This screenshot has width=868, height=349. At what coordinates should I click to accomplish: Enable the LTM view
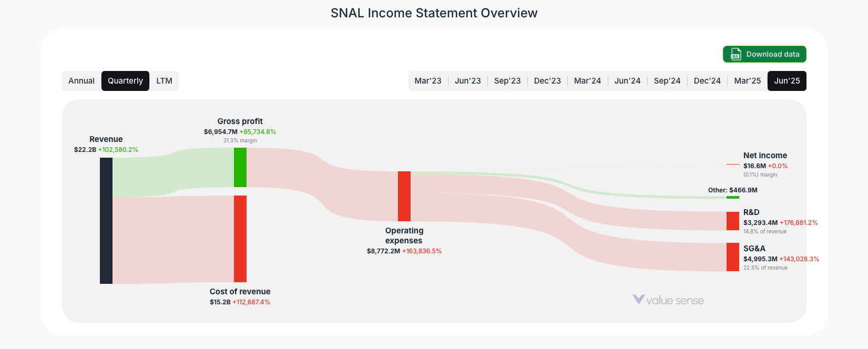coord(164,80)
